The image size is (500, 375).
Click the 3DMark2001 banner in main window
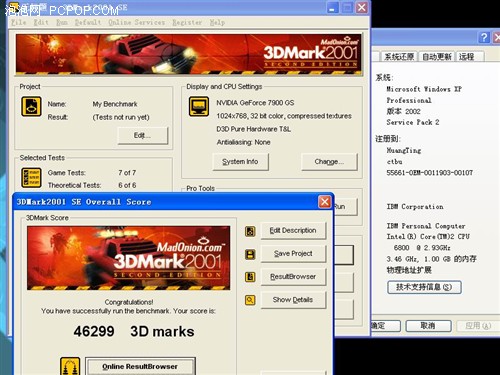tap(189, 54)
